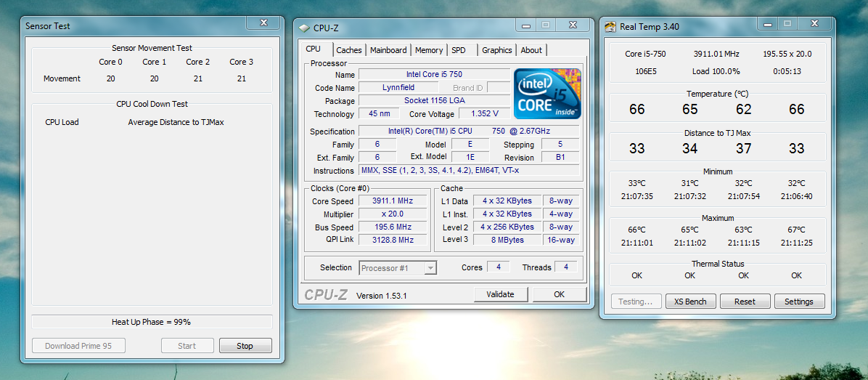This screenshot has height=380, width=868.
Task: Click the disabled Start button in Sensor Test
Action: pos(187,346)
